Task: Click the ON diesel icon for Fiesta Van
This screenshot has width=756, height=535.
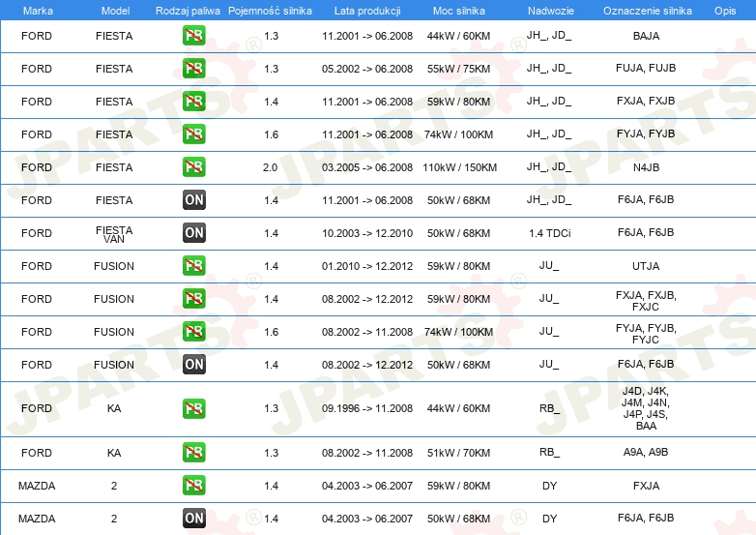Action: point(193,232)
